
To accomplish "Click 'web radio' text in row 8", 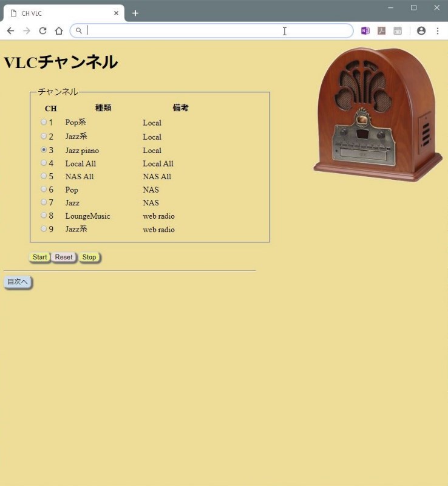I will [x=158, y=216].
